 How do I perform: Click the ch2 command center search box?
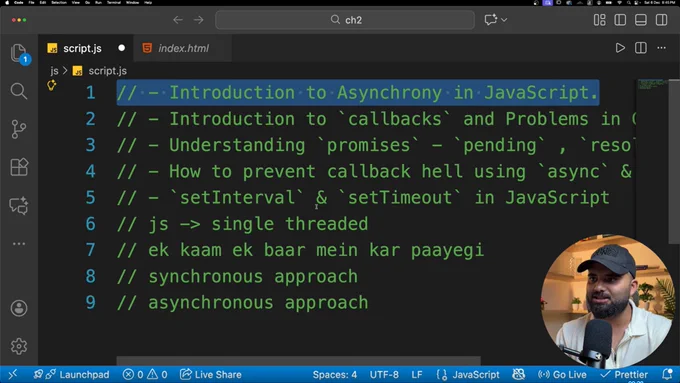click(x=345, y=20)
